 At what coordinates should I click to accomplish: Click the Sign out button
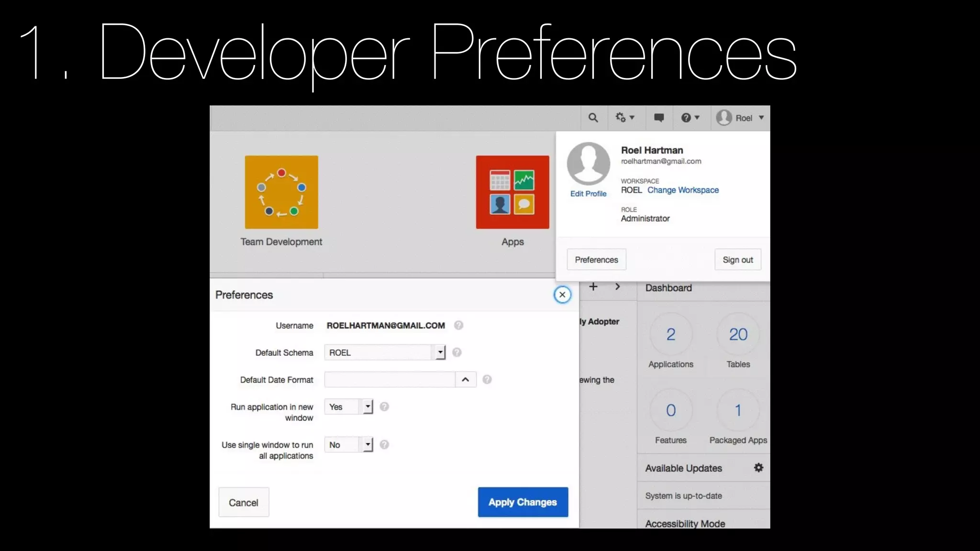click(738, 260)
